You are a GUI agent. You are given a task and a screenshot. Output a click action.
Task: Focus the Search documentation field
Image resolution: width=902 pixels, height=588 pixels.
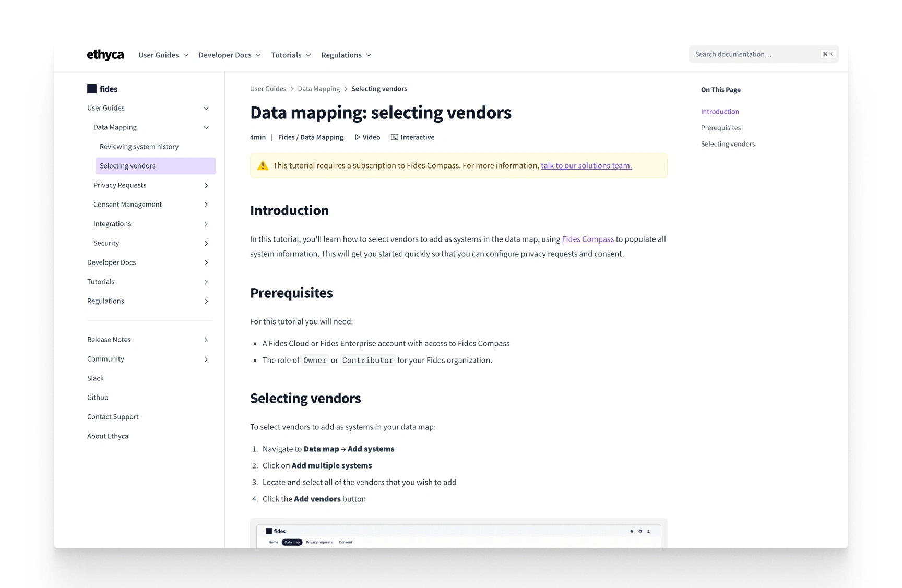[x=764, y=54]
